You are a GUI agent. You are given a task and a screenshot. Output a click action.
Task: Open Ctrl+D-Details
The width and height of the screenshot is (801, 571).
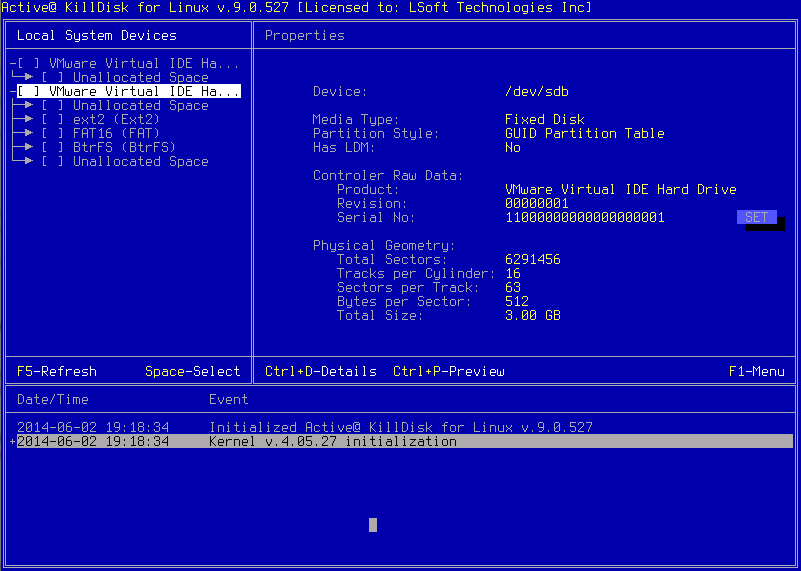pos(321,371)
